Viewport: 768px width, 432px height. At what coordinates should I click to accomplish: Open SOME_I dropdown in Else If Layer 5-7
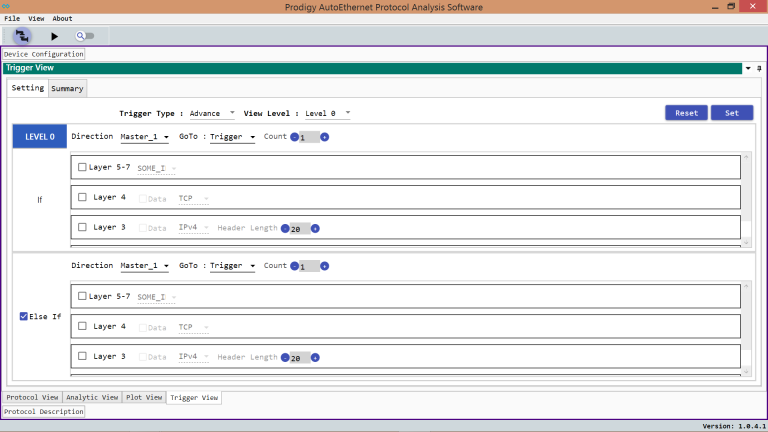point(156,297)
